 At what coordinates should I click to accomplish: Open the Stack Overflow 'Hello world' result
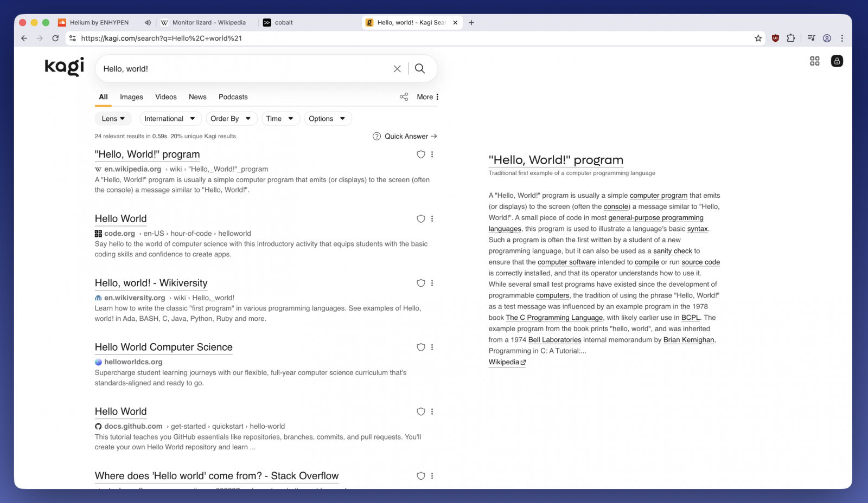click(217, 476)
